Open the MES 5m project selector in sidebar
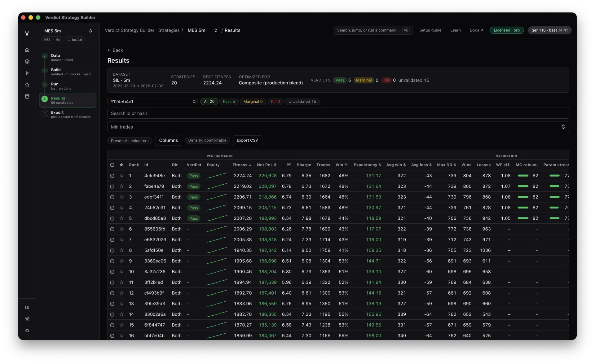This screenshot has width=595, height=364. (x=68, y=31)
